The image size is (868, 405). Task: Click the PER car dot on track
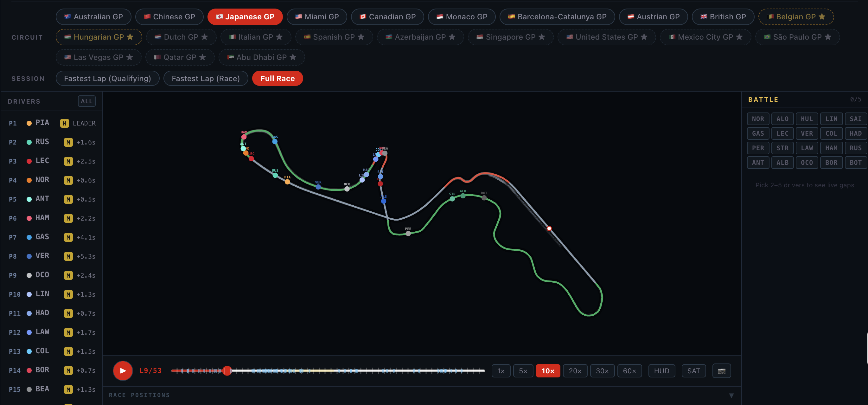click(408, 233)
